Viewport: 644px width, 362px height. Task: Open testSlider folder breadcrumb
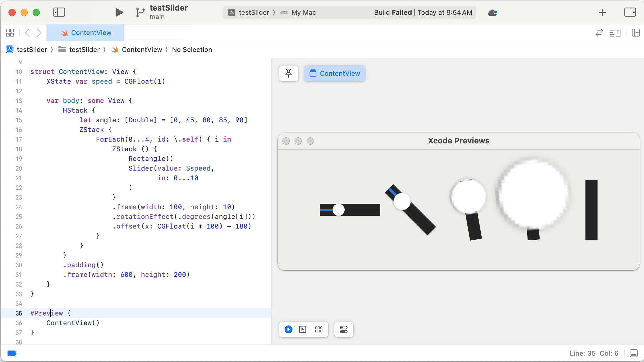[x=79, y=50]
